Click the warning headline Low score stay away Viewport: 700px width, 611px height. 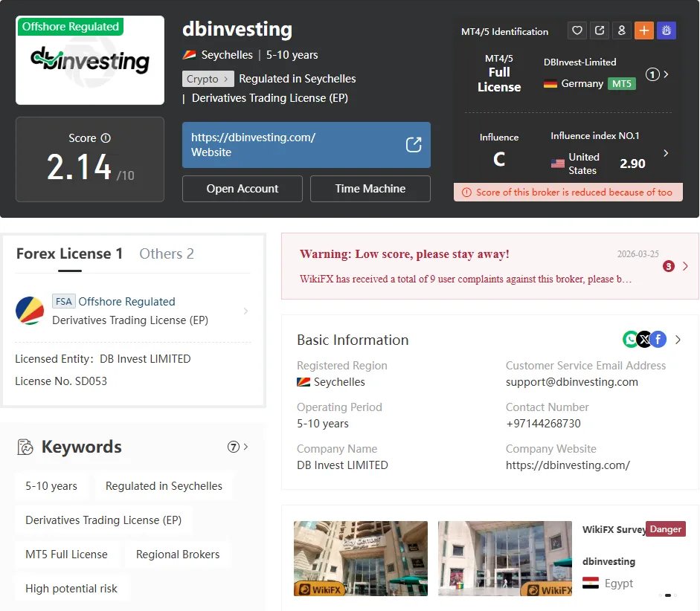[x=405, y=253]
